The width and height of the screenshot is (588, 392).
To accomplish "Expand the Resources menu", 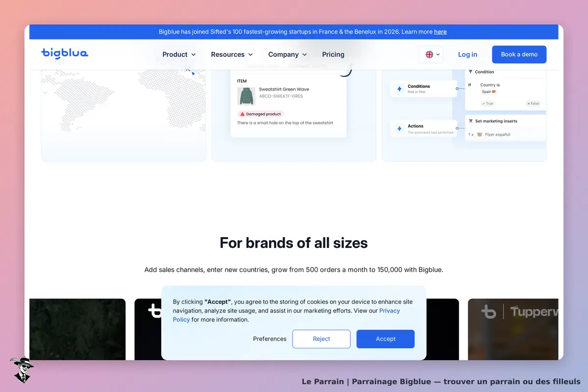I will point(232,54).
